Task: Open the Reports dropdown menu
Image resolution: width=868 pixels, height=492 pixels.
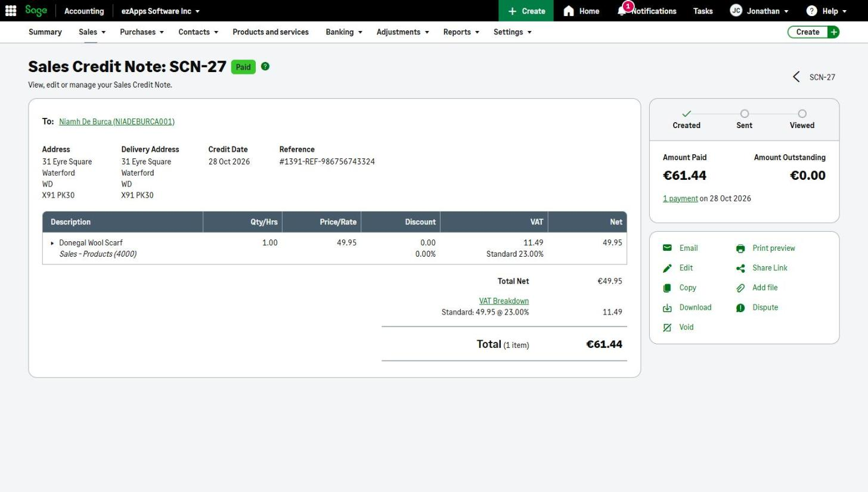Action: tap(461, 32)
